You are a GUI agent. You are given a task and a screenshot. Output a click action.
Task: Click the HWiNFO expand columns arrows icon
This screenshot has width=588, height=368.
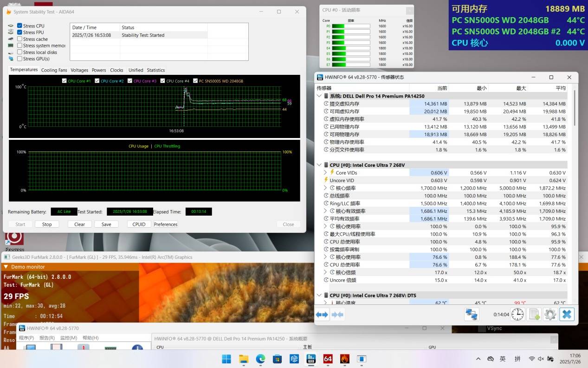322,315
